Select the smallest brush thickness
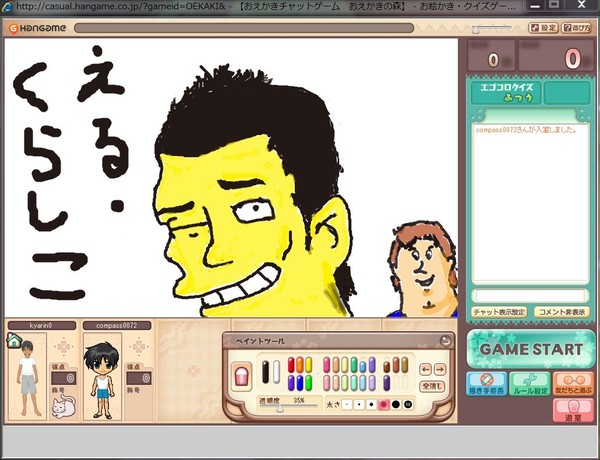The width and height of the screenshot is (600, 460). coord(347,405)
